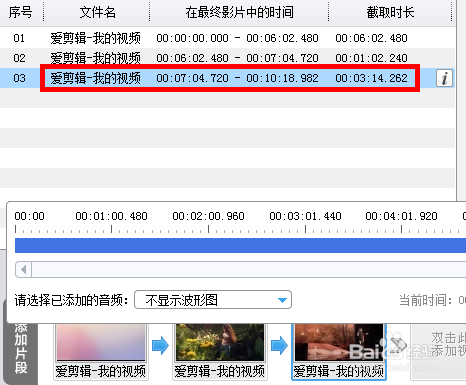Select row 01 in clip list

228,38
